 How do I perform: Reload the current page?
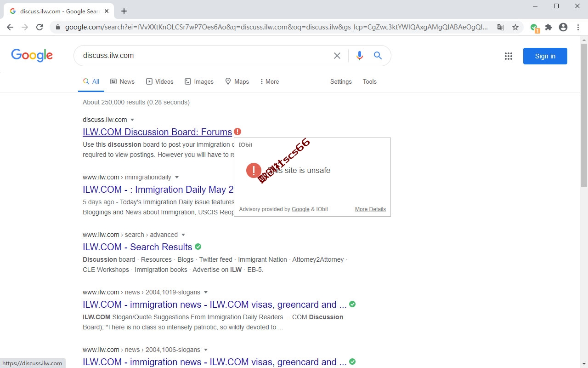click(40, 27)
